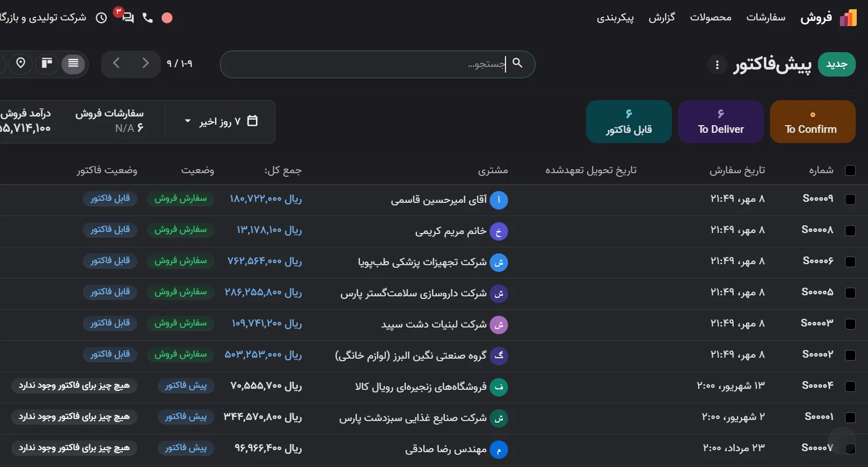Check the box for order S00005
The image size is (868, 467).
[850, 293]
